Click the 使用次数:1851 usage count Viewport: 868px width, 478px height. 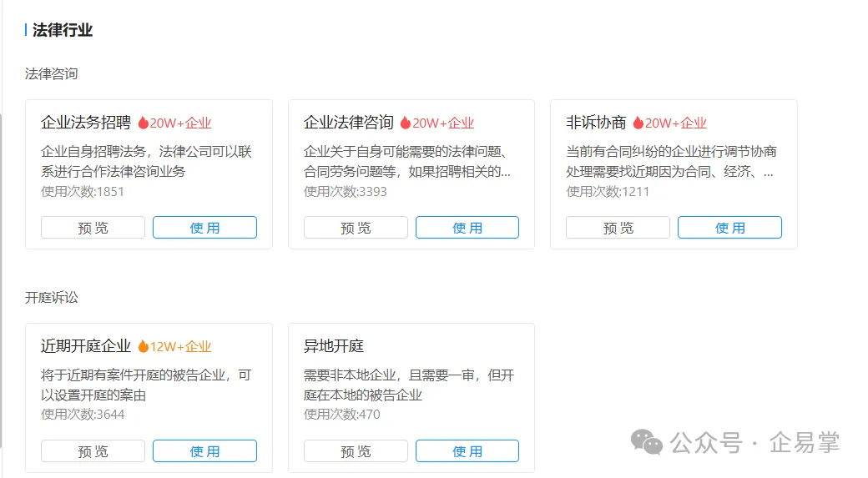[83, 191]
